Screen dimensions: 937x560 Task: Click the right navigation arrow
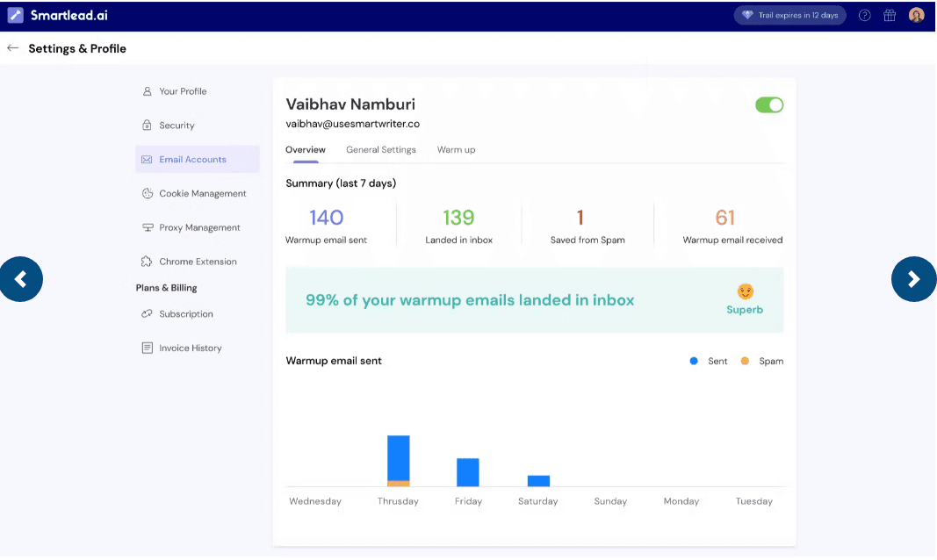pyautogui.click(x=913, y=279)
